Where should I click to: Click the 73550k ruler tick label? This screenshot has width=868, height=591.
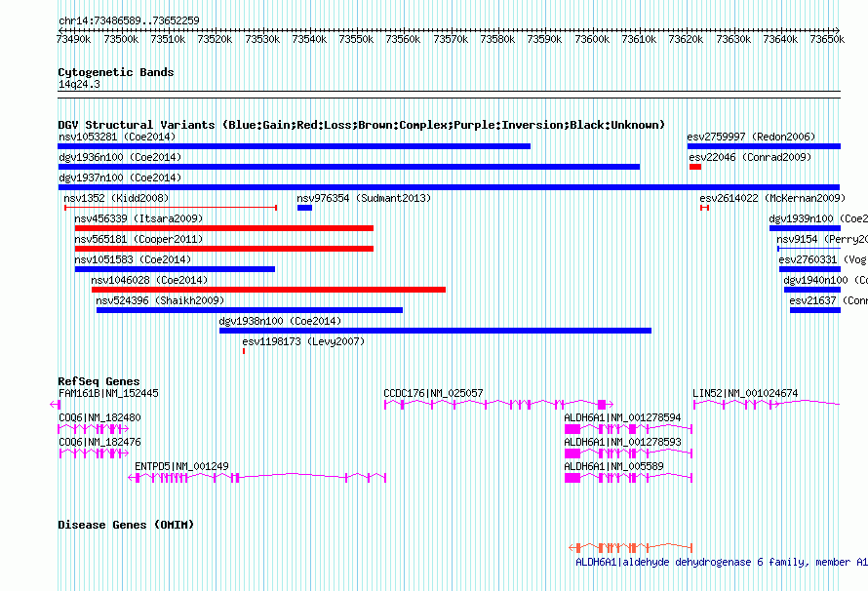356,39
